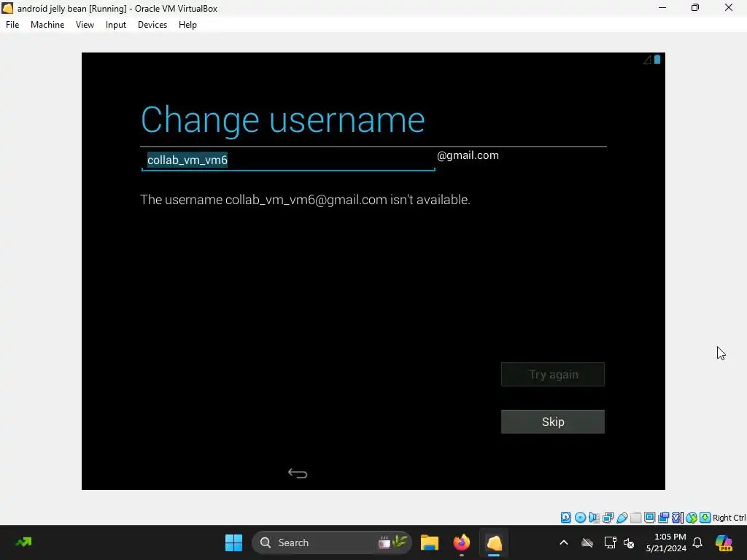Click the muted volume tray icon
Viewport: 747px width, 560px height.
(629, 542)
